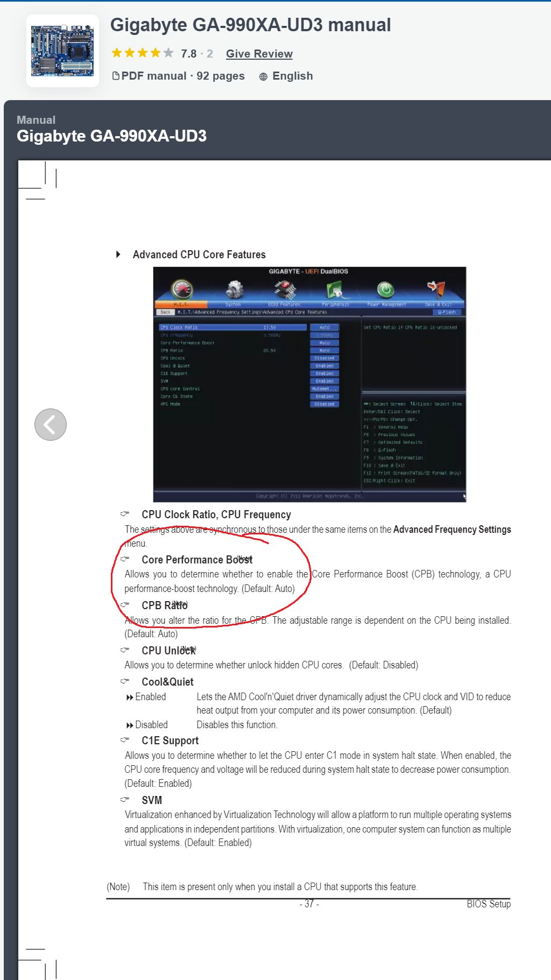
Task: Click the CPU Unlock heading
Action: click(x=168, y=651)
